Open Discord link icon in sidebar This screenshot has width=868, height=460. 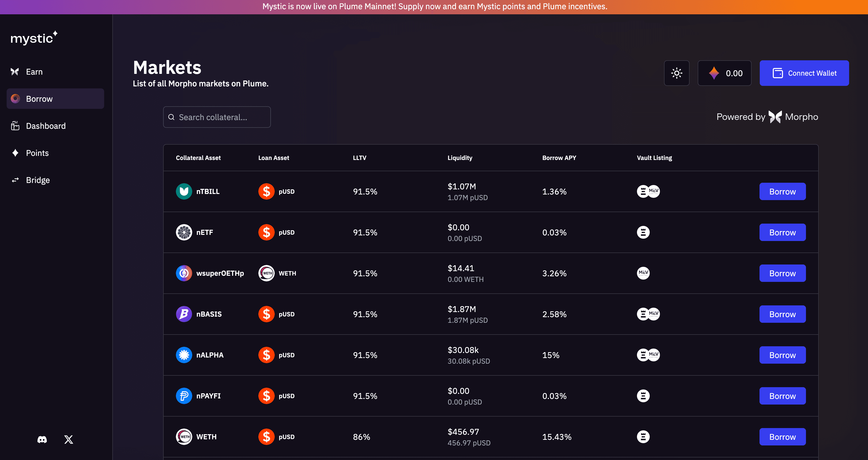(x=42, y=440)
